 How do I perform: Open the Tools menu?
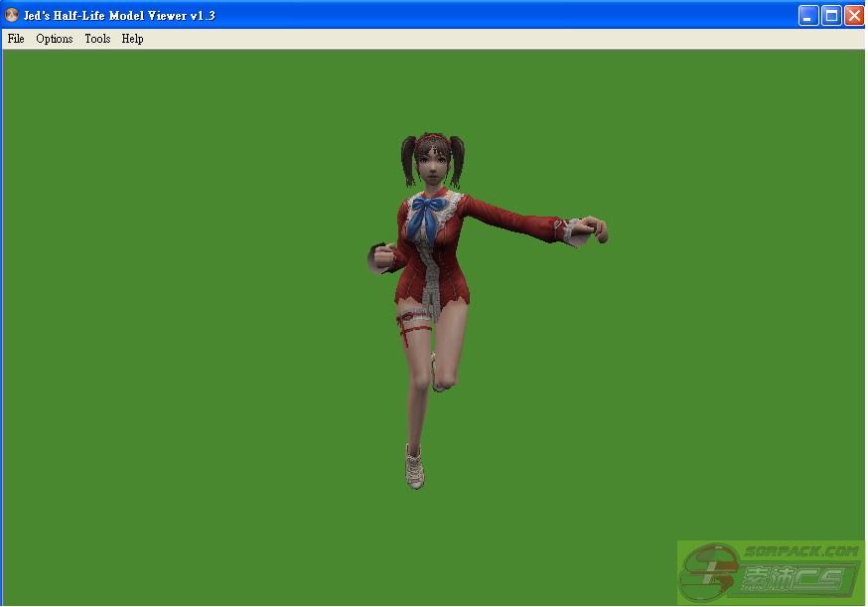tap(97, 39)
